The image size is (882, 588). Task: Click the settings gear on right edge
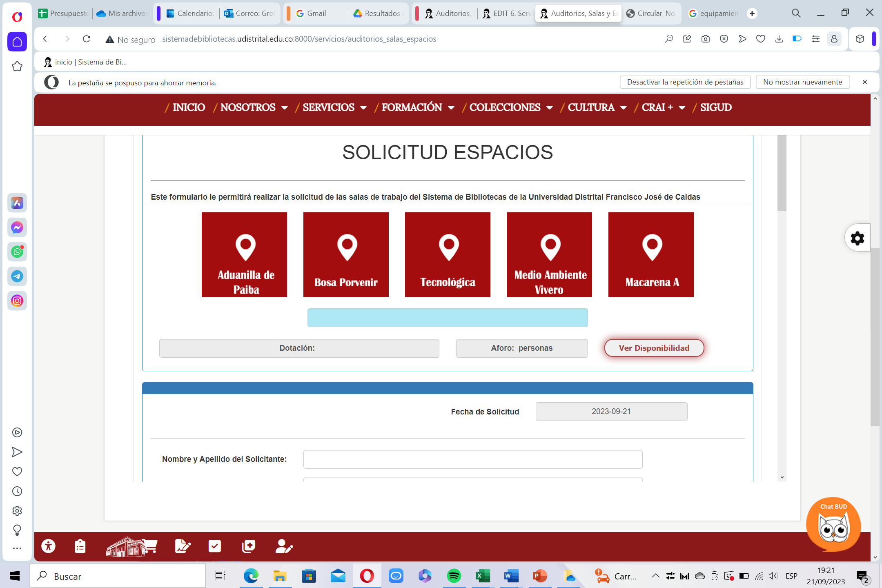tap(857, 238)
